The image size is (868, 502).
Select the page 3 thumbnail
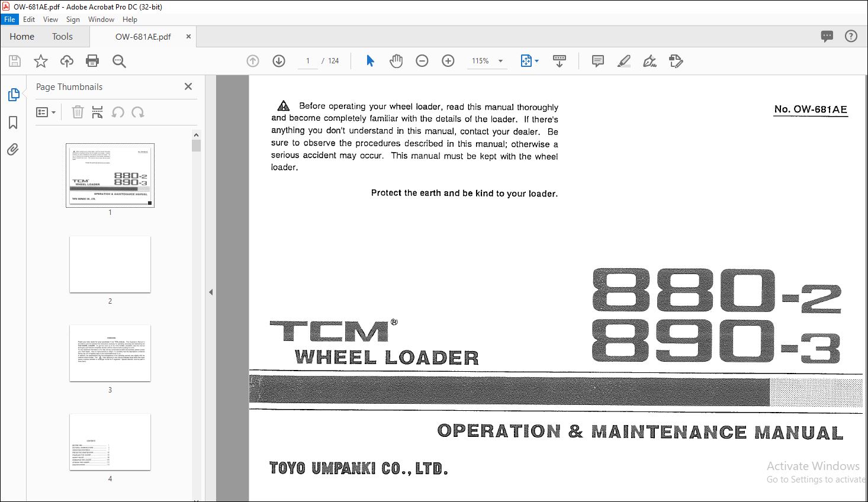110,353
